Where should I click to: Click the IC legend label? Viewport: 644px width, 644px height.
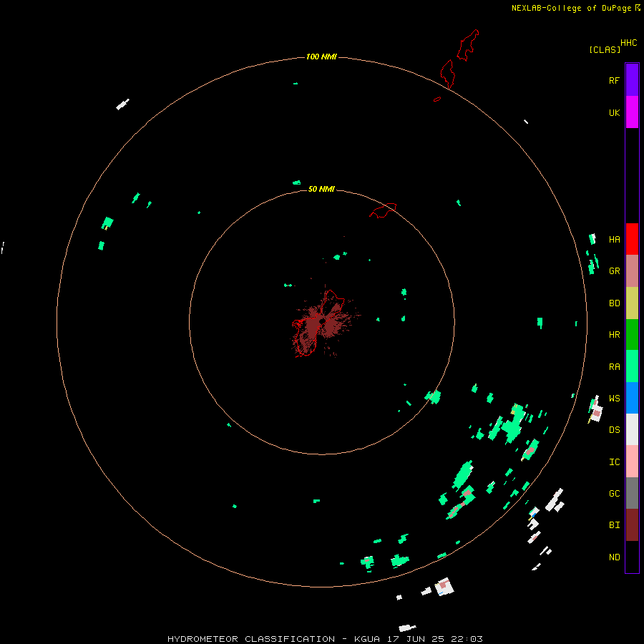click(x=614, y=462)
